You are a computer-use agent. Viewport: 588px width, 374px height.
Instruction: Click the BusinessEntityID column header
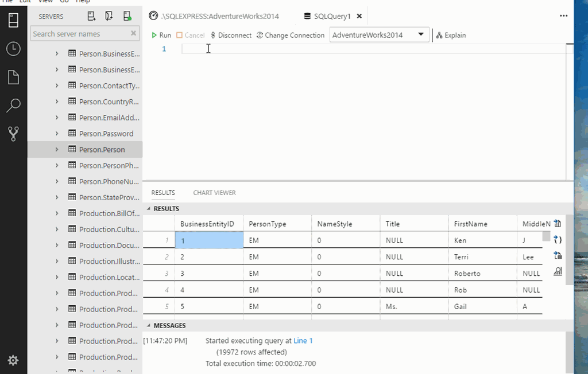[209, 224]
